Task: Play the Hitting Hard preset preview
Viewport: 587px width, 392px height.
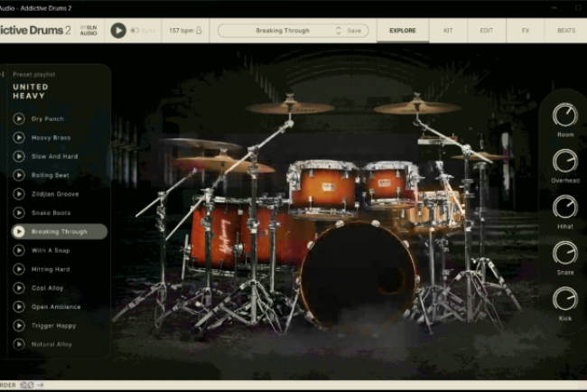Action: pyautogui.click(x=19, y=269)
